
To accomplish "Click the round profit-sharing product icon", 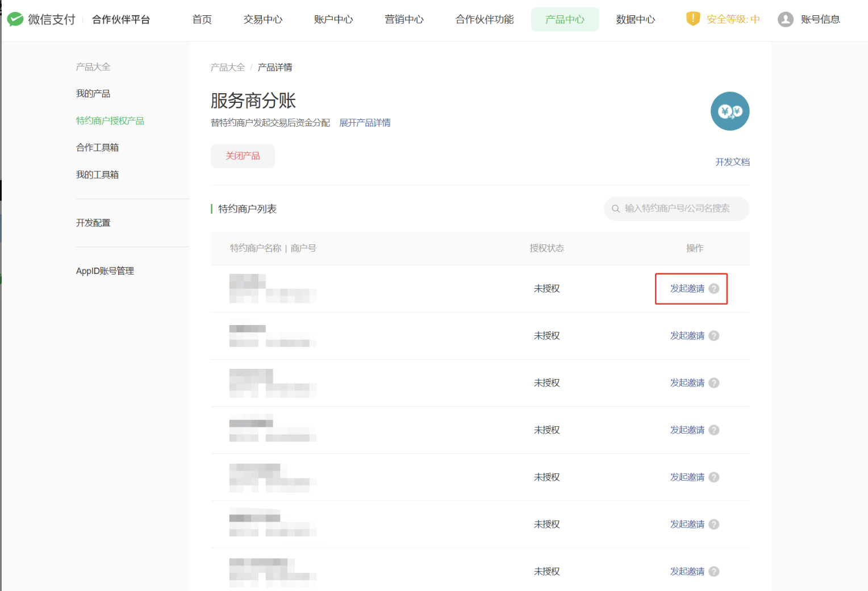I will [729, 111].
